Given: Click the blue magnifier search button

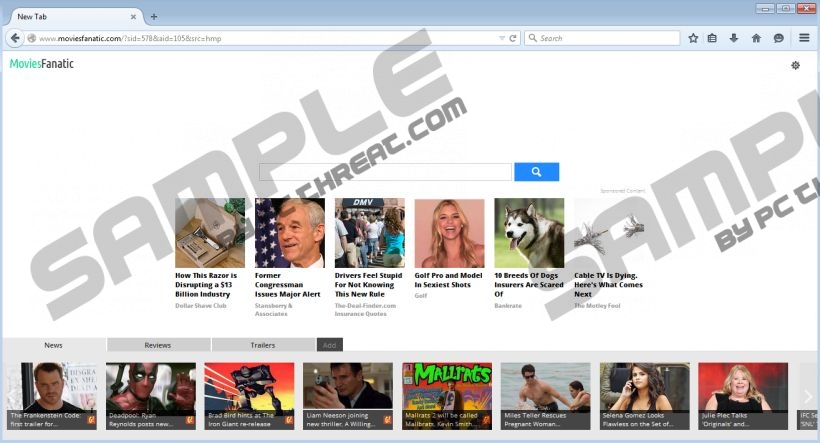Looking at the screenshot, I should [536, 172].
